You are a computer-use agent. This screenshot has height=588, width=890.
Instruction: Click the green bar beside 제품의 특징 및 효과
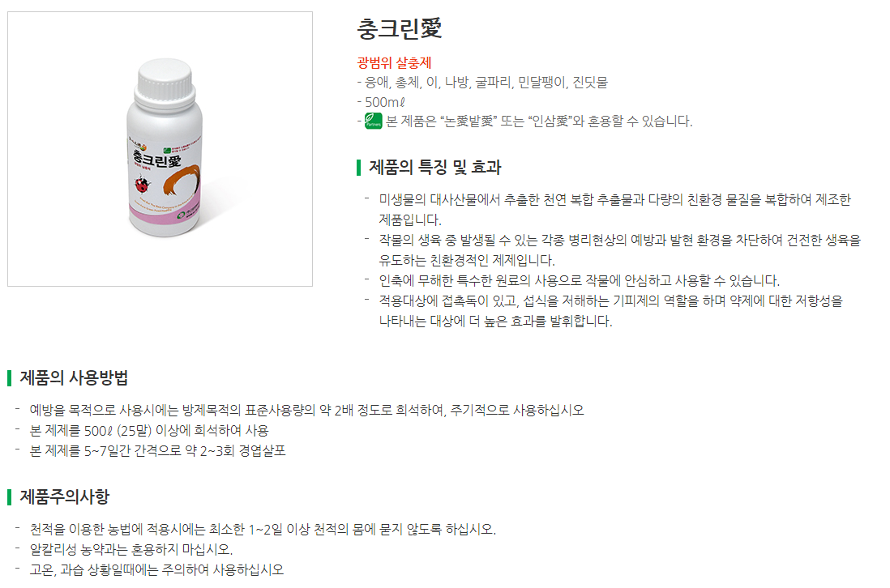[x=359, y=168]
